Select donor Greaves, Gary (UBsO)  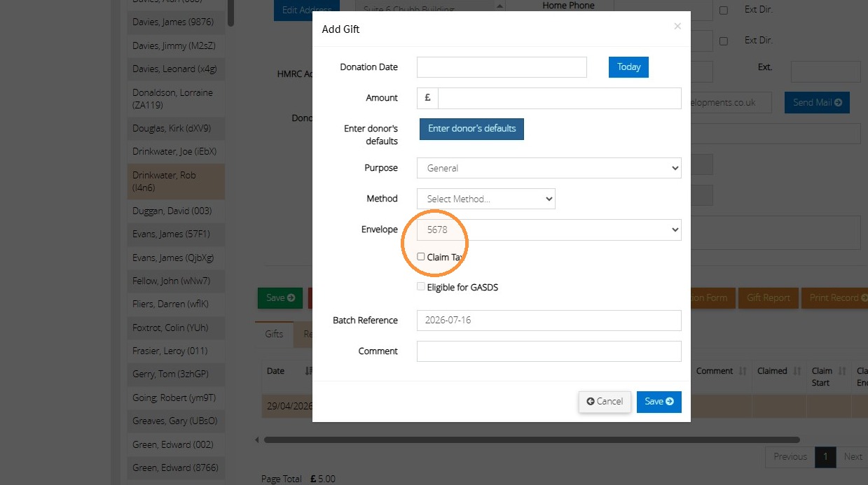[x=176, y=421]
